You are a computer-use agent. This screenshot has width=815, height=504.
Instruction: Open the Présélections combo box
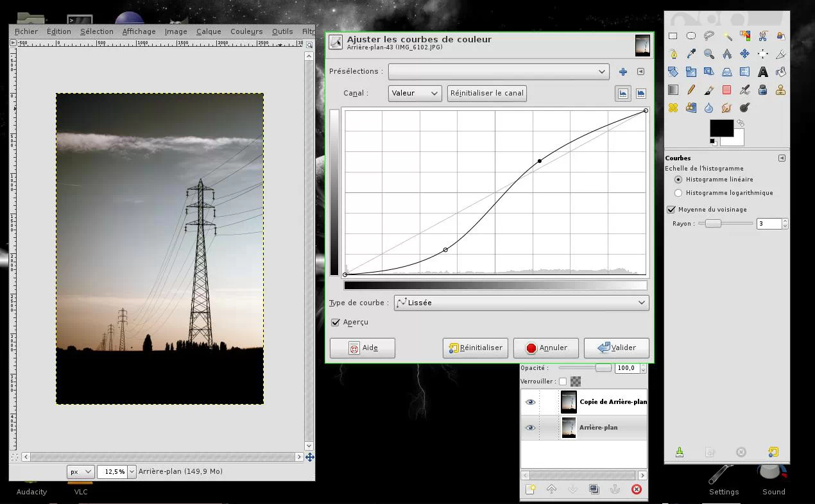coord(498,72)
